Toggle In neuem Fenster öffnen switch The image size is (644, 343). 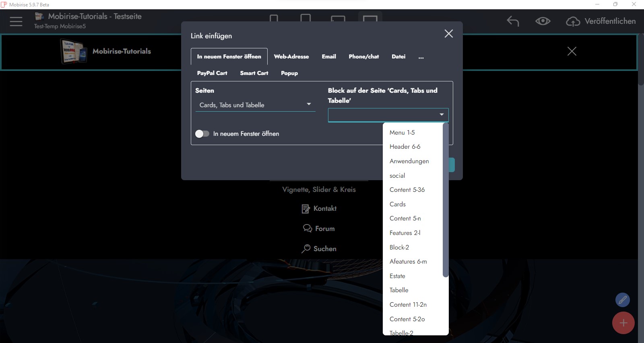202,134
